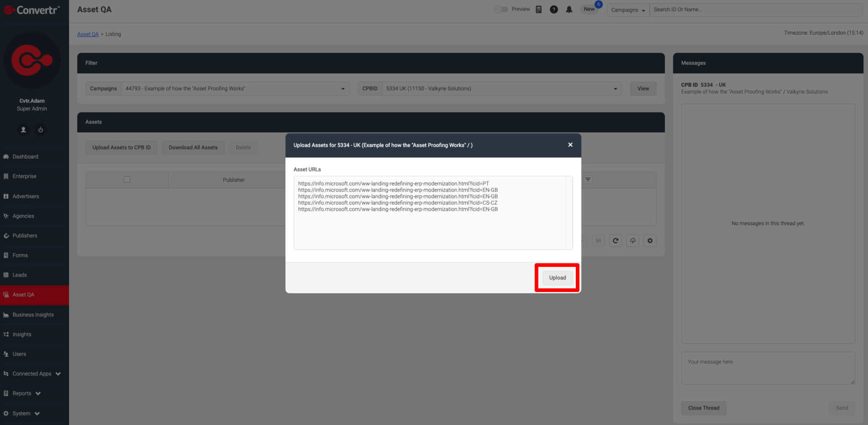
Task: Click the Your message here text box
Action: (x=768, y=368)
